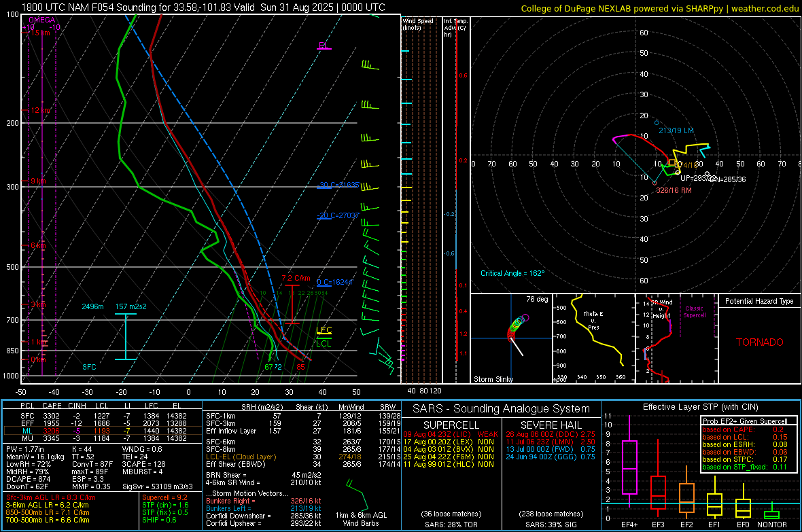Click the SARS - Sounding Analogue System heading

[502, 409]
